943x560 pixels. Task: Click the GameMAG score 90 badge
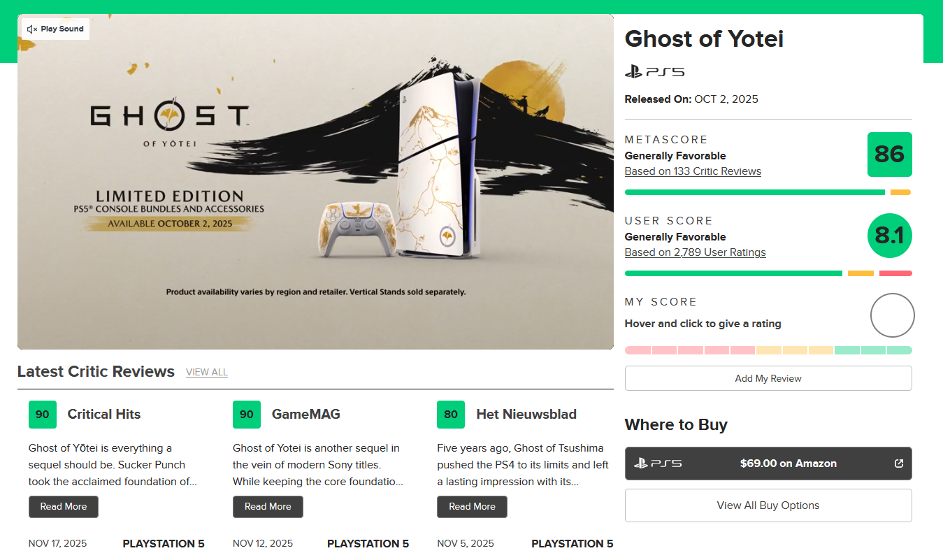pyautogui.click(x=247, y=415)
